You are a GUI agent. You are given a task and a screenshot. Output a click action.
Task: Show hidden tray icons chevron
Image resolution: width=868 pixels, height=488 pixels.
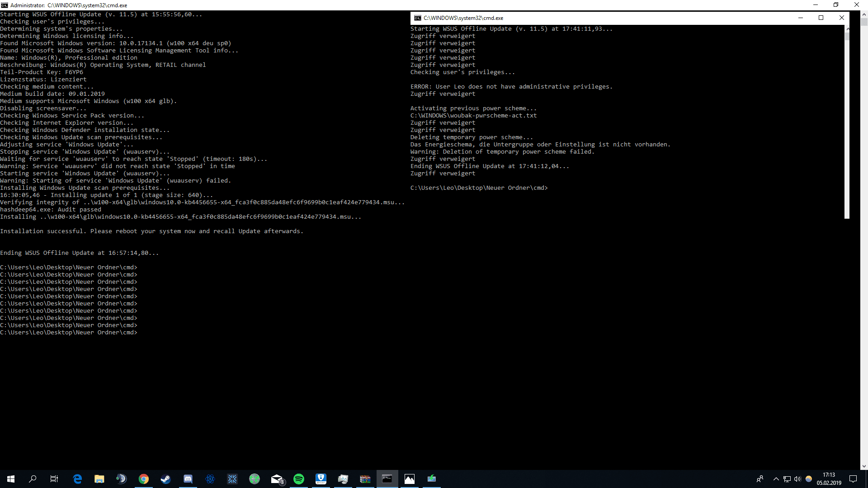click(x=776, y=479)
